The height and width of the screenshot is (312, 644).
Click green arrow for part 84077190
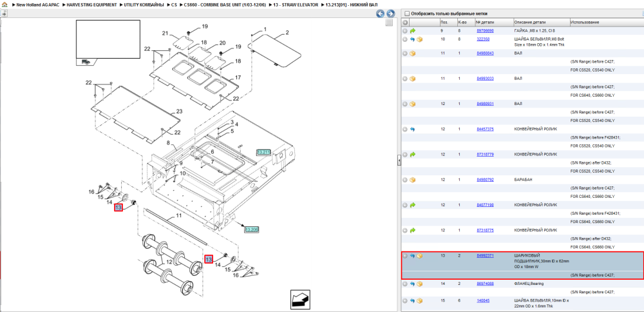click(x=413, y=205)
